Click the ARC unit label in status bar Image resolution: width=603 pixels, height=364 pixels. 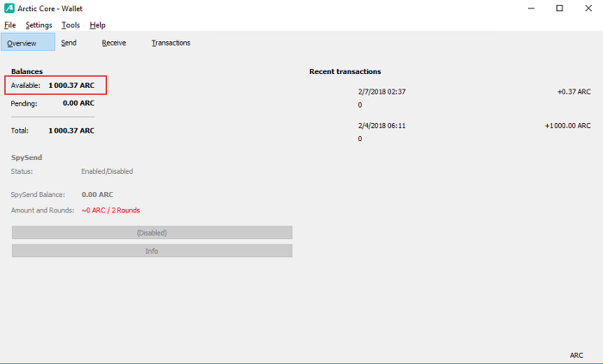(576, 355)
